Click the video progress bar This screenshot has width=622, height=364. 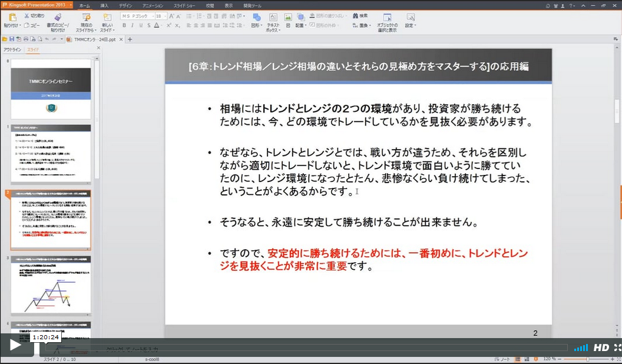pyautogui.click(x=306, y=348)
